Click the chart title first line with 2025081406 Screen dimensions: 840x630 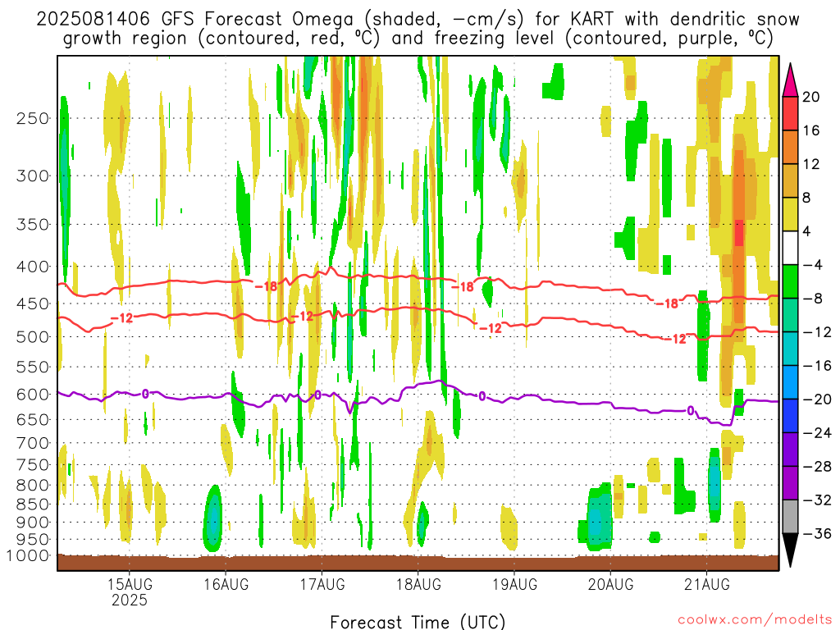click(x=418, y=20)
